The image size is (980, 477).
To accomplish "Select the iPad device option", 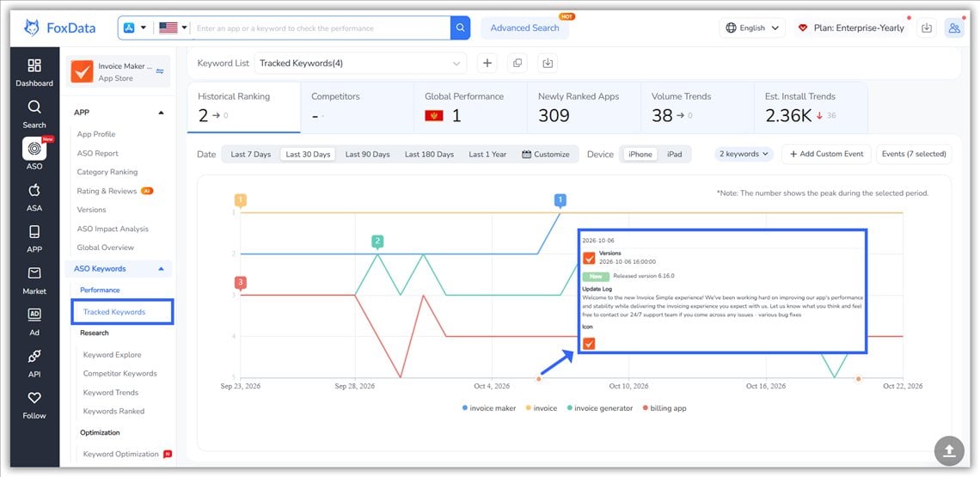I will click(674, 155).
